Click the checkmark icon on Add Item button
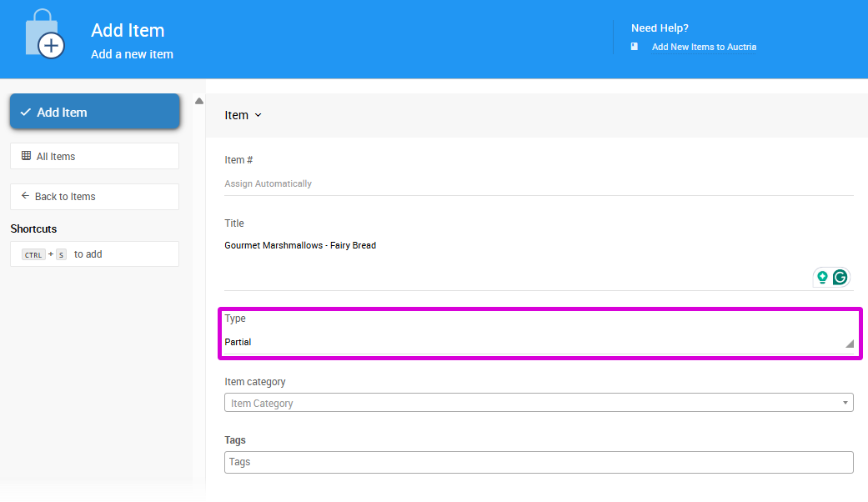The height and width of the screenshot is (502, 868). 26,112
